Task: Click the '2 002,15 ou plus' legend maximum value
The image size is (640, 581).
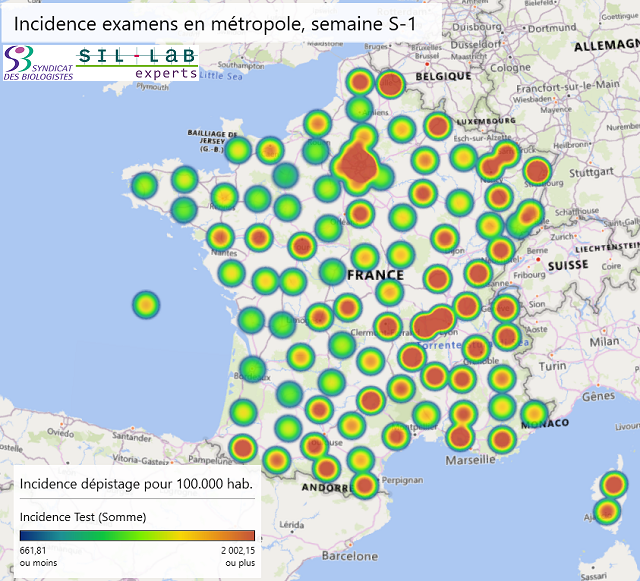Action: pyautogui.click(x=231, y=556)
